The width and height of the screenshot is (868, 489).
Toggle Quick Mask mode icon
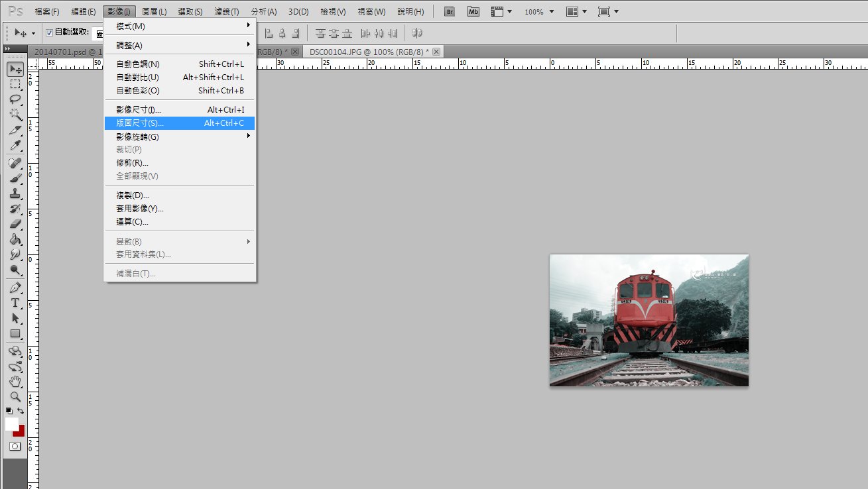point(15,447)
